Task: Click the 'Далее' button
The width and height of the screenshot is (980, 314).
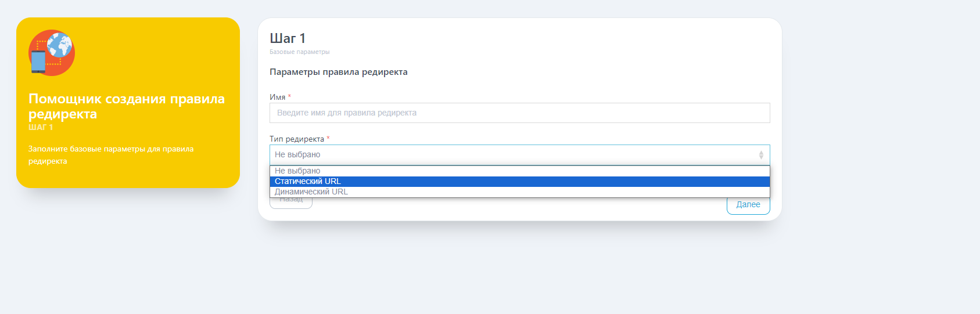Action: tap(748, 205)
